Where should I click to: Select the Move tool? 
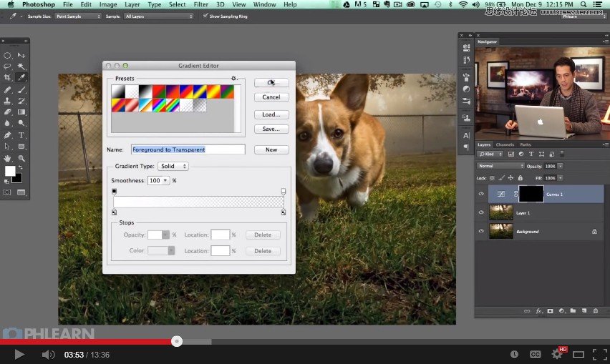(21, 55)
